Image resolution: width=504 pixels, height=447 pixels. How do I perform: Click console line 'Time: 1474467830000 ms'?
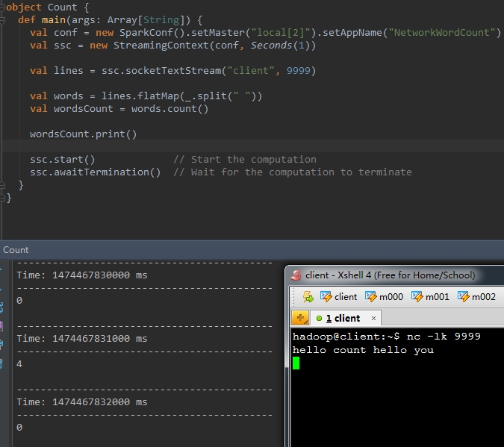82,275
